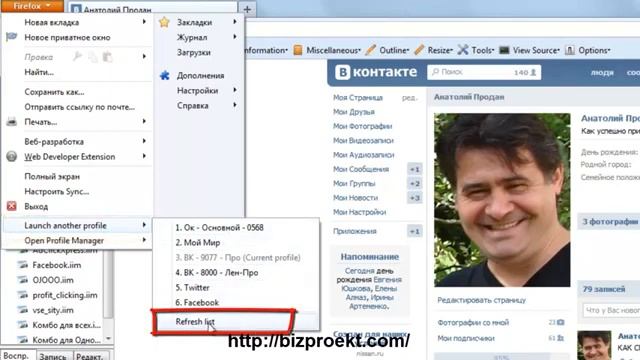Click the VK logo icon
The width and height of the screenshot is (640, 360).
[342, 72]
